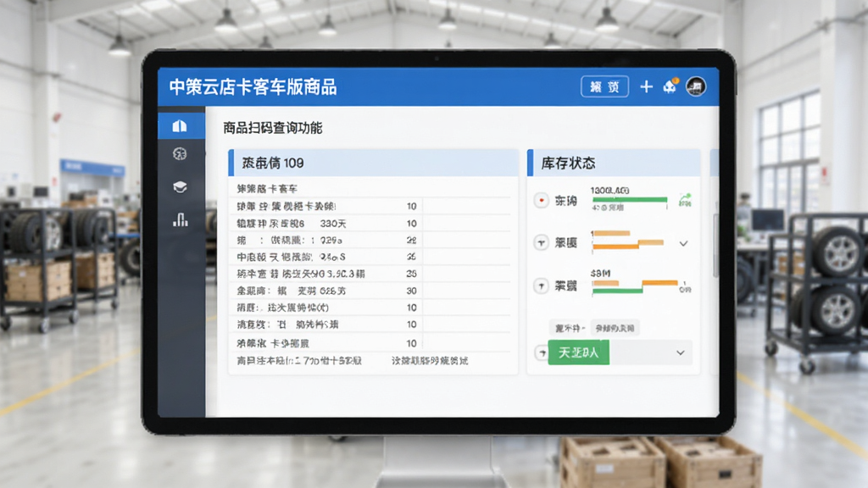Viewport: 868px width, 488px height.
Task: Click the $8M value in 库存状态
Action: click(x=600, y=274)
